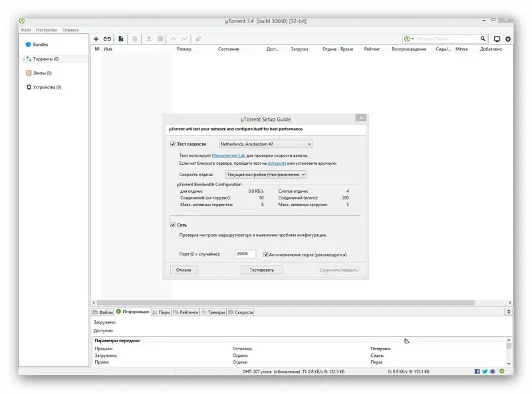Uncheck Автоназначение порта option
The height and width of the screenshot is (394, 532).
coord(265,254)
